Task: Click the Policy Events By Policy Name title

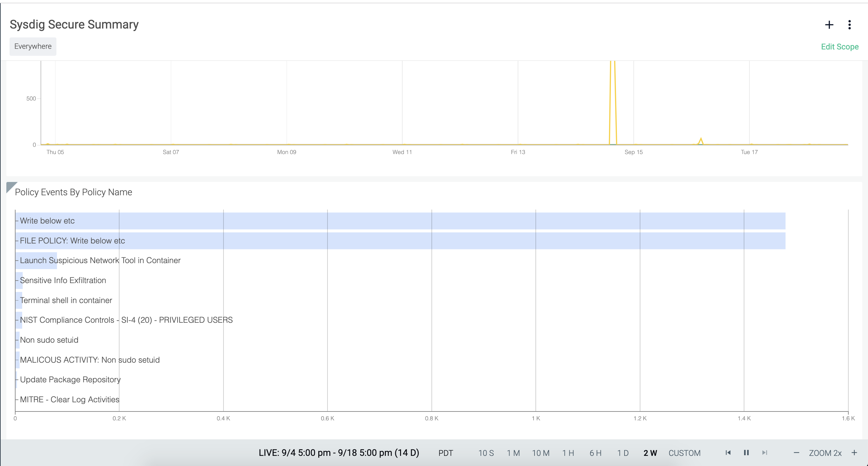Action: [74, 192]
